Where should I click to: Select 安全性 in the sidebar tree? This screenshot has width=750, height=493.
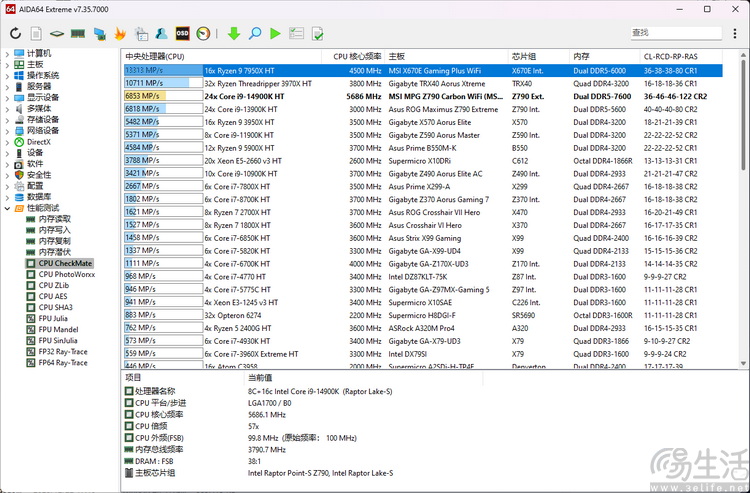click(x=39, y=175)
